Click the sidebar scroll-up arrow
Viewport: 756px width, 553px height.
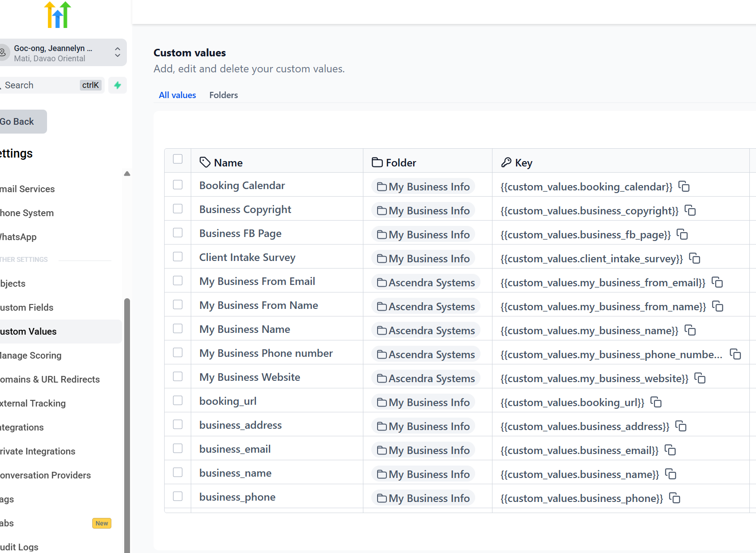(127, 174)
